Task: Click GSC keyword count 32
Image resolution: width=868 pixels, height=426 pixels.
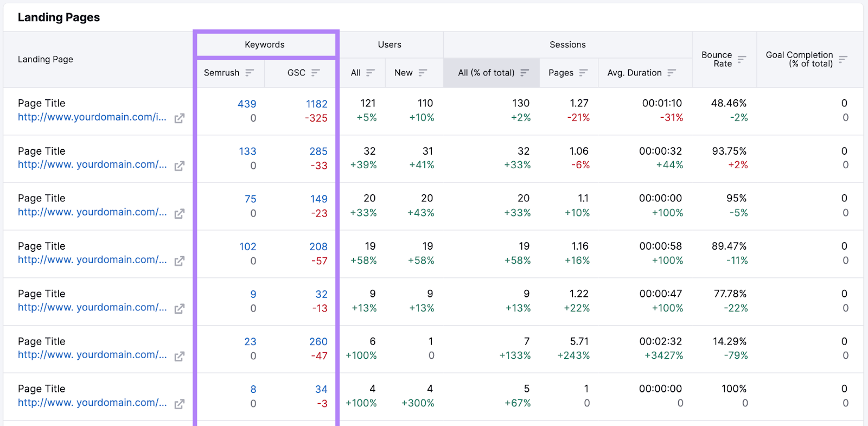Action: [x=322, y=294]
